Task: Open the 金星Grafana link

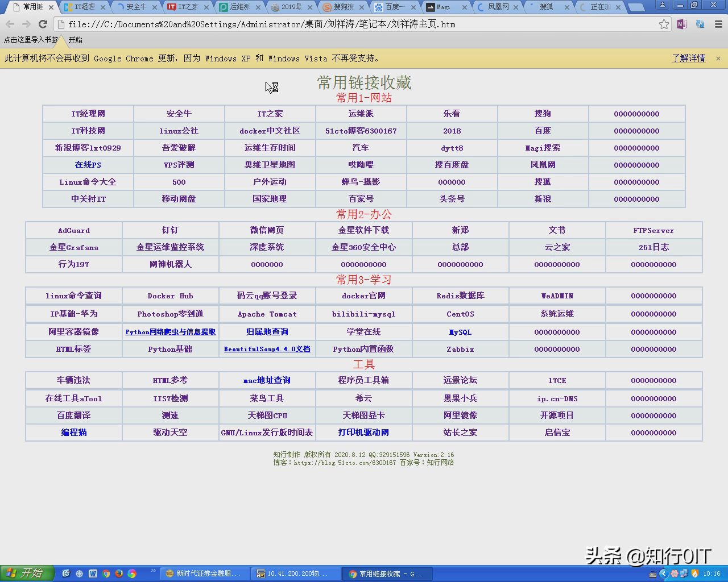Action: click(x=74, y=247)
